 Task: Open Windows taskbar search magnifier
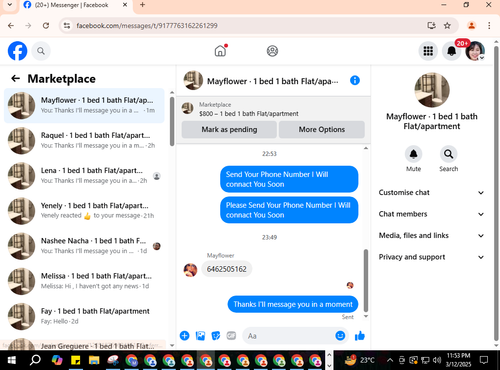(35, 360)
